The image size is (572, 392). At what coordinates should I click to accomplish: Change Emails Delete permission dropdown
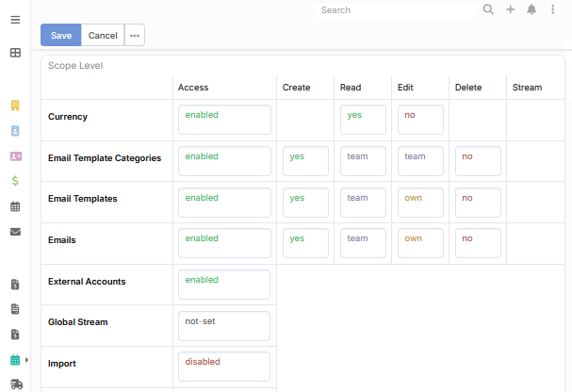(478, 243)
